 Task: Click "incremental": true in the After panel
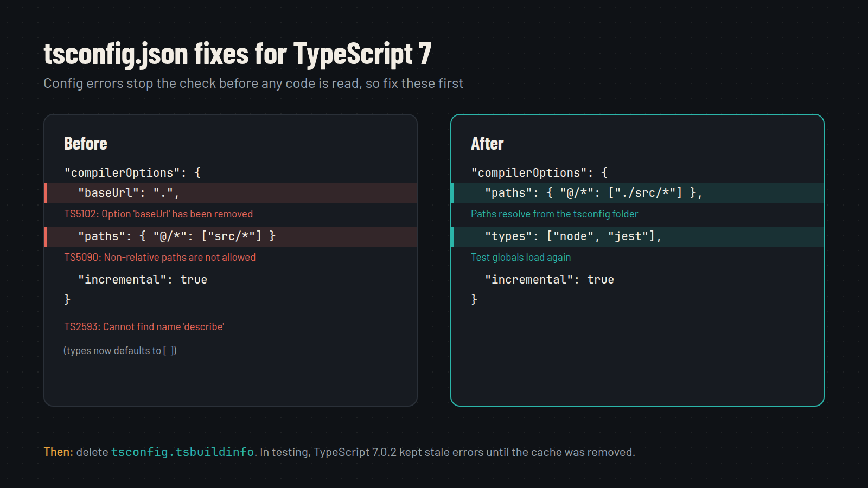point(550,280)
